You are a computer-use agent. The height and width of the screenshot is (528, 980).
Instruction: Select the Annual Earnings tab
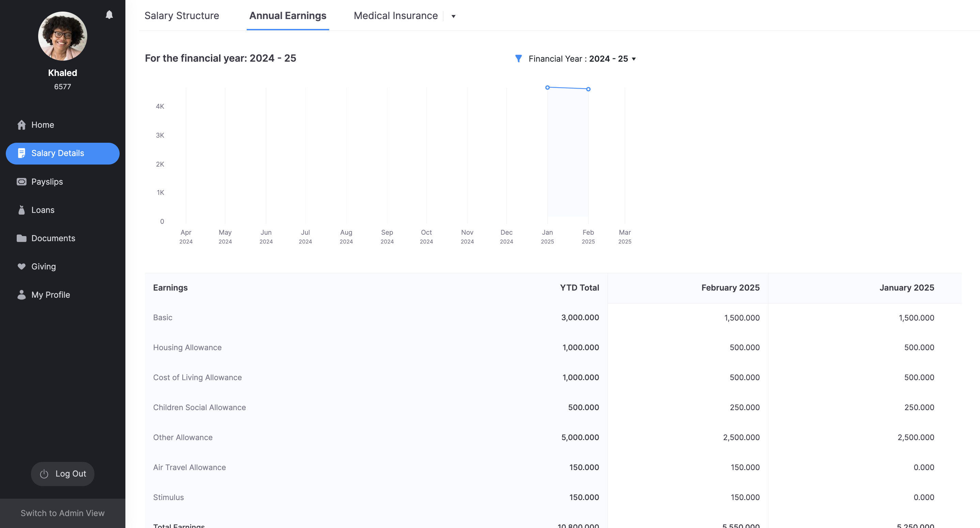pyautogui.click(x=288, y=16)
